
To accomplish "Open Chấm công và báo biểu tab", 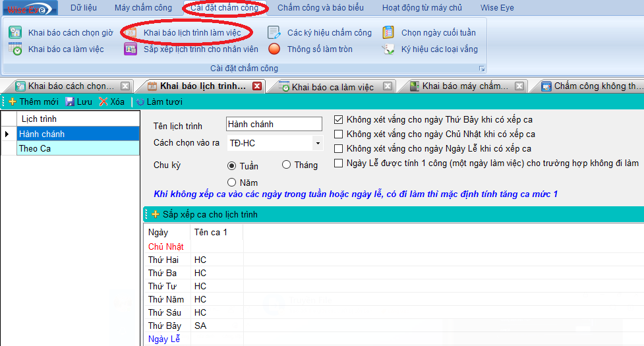I will point(320,8).
